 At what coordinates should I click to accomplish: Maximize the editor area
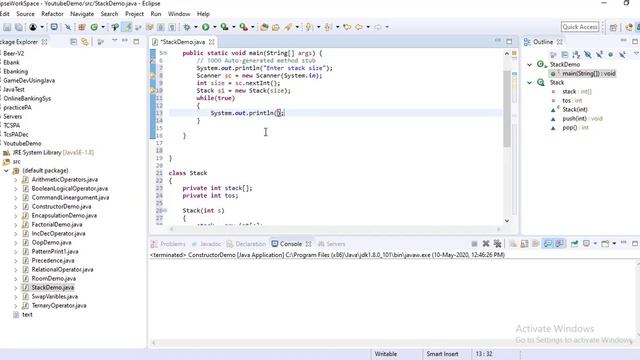[x=509, y=41]
